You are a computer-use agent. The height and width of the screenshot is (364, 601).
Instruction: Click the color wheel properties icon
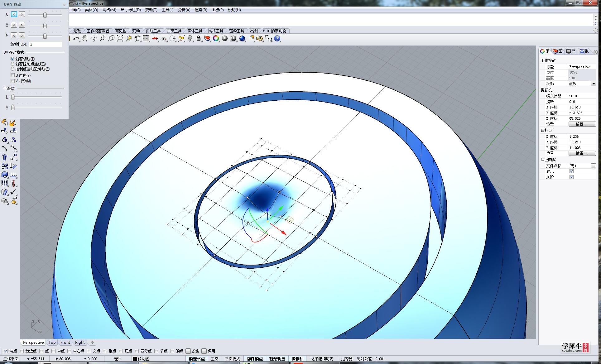[x=216, y=39]
